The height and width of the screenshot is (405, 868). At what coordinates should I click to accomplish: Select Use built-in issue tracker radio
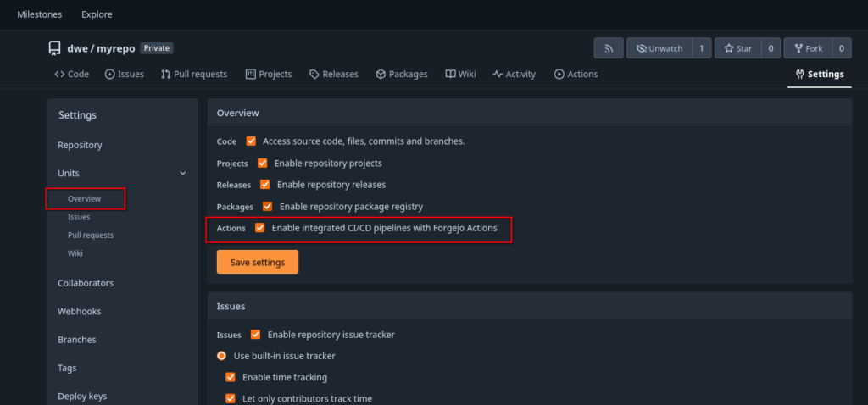point(223,356)
